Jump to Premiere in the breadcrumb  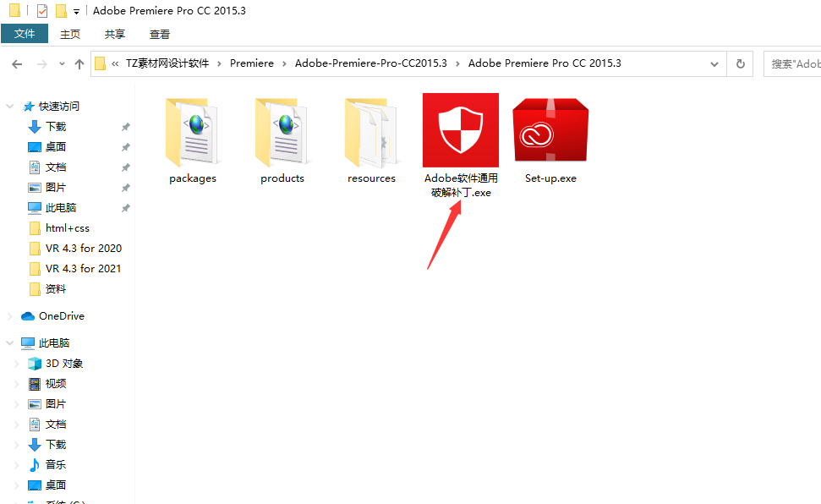(x=252, y=63)
